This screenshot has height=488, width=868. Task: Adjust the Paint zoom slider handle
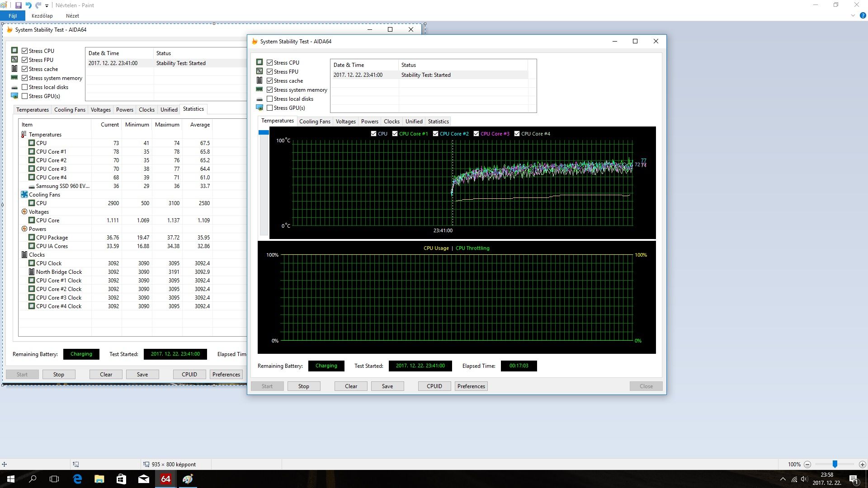(835, 465)
